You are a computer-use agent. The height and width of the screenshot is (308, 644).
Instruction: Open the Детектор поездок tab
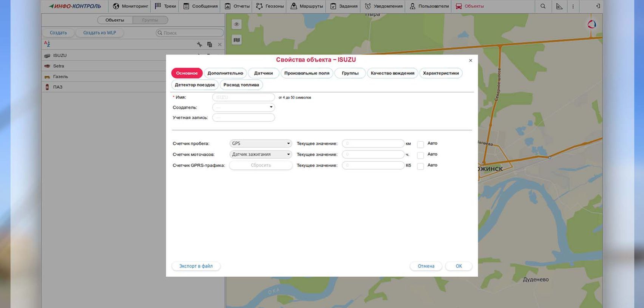[x=195, y=85]
